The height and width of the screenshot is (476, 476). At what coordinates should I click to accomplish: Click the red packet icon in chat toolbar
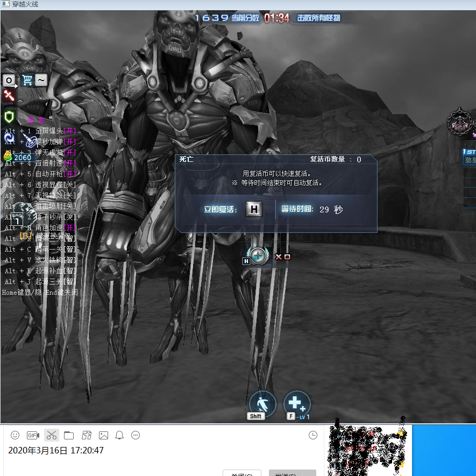(87, 435)
